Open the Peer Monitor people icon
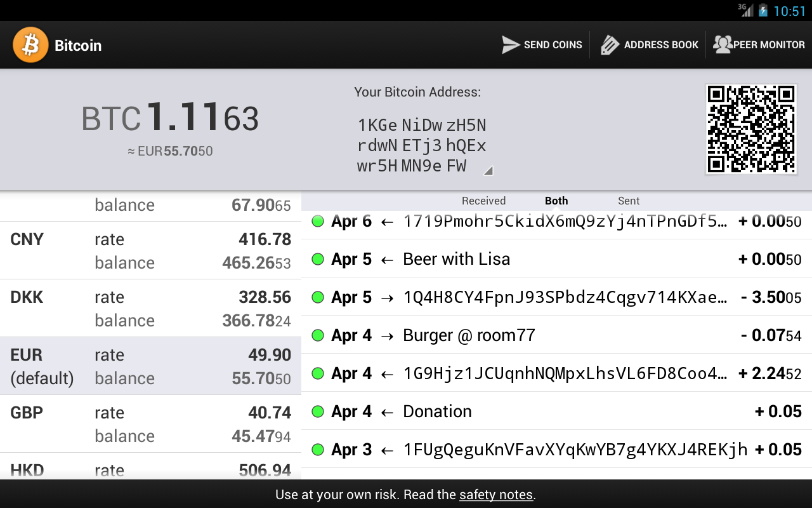Viewport: 812px width, 508px height. tap(723, 45)
